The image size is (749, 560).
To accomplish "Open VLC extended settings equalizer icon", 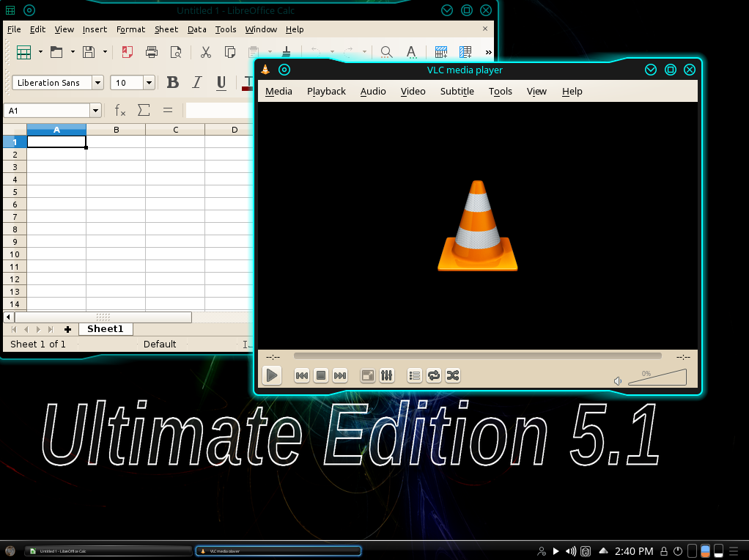I will click(x=387, y=376).
